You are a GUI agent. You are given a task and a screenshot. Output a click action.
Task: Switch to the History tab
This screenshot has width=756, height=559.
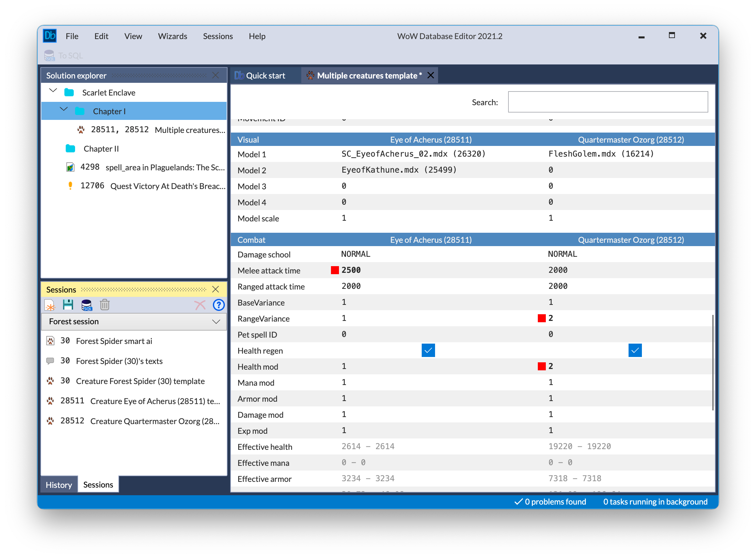pos(59,485)
